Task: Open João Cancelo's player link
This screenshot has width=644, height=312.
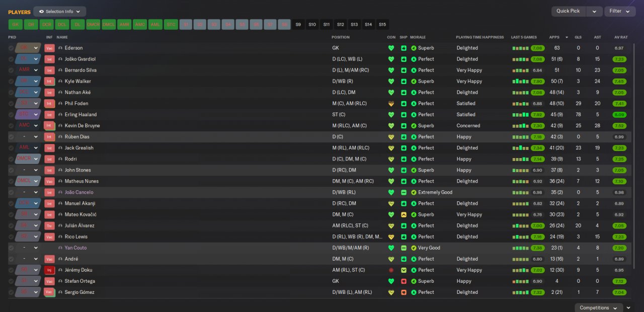Action: tap(79, 193)
